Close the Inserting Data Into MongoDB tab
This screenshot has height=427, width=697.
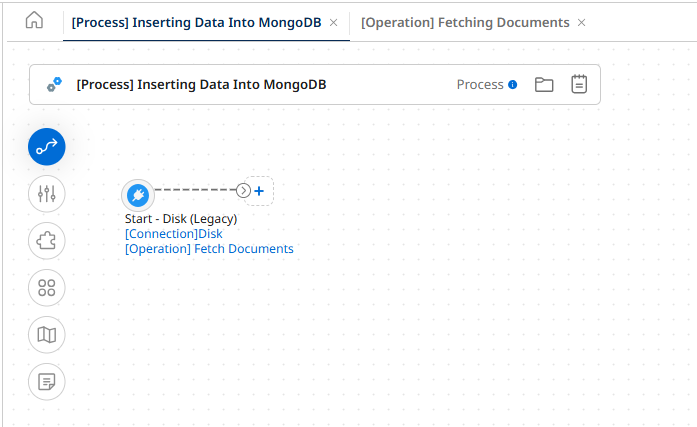point(334,22)
